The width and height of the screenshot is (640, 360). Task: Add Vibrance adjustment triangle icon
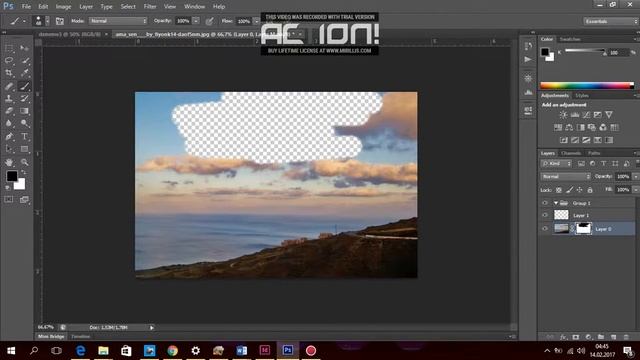pos(609,115)
